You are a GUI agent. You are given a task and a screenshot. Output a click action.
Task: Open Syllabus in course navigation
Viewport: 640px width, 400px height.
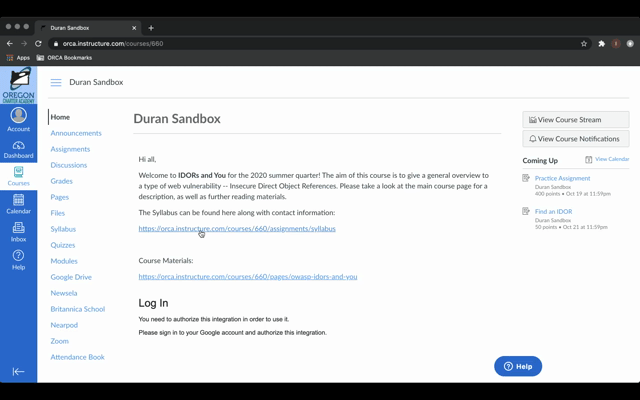tap(63, 229)
